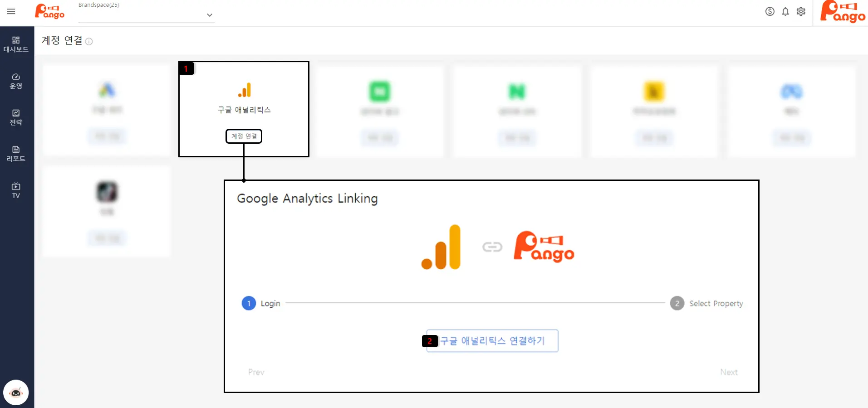Click the Next button in dialog

[x=729, y=372]
